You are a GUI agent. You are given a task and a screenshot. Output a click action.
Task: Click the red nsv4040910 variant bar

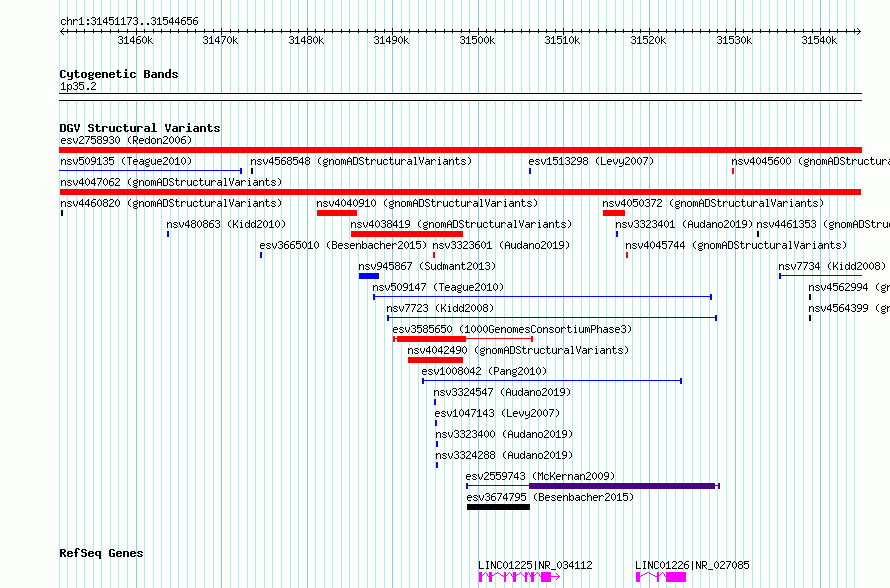[x=337, y=213]
